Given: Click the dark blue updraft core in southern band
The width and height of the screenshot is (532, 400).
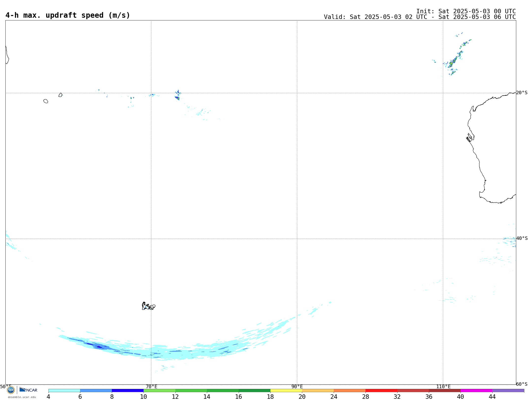Looking at the screenshot, I should click(99, 347).
